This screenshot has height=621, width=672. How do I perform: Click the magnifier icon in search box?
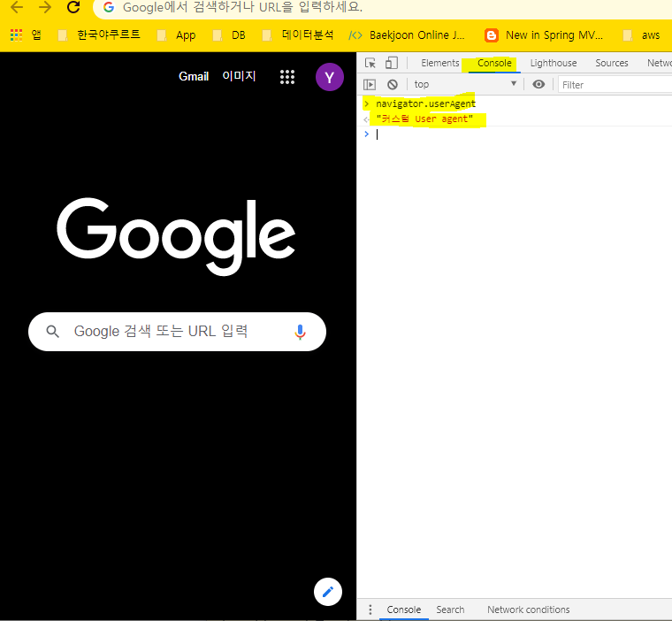tap(53, 332)
